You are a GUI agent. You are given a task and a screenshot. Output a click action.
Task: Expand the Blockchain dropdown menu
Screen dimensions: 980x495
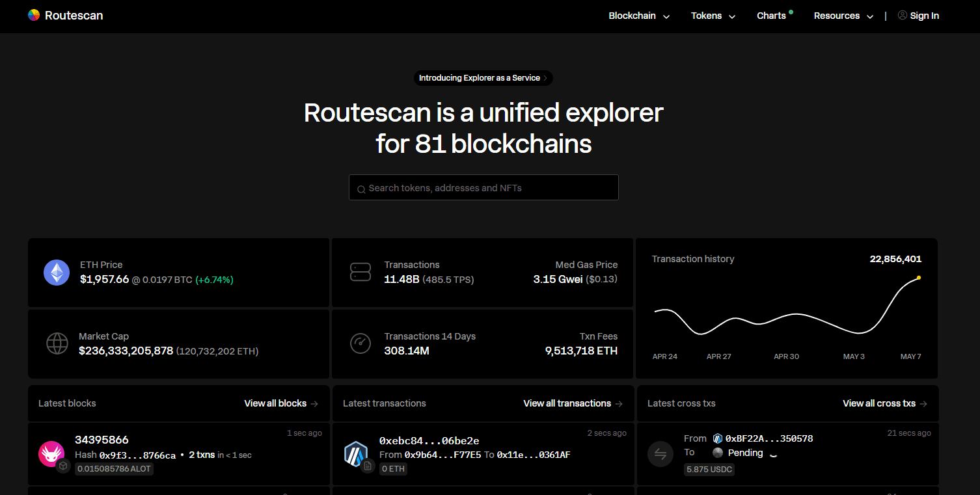point(639,16)
